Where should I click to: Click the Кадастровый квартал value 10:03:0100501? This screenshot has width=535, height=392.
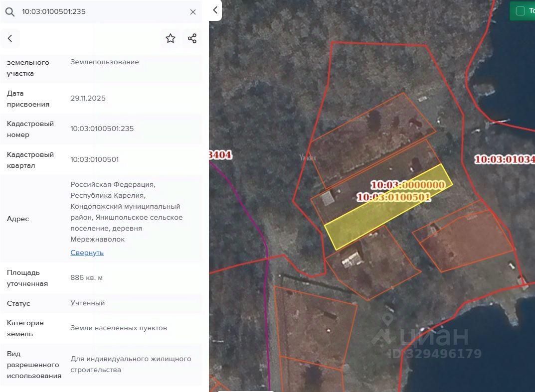95,159
